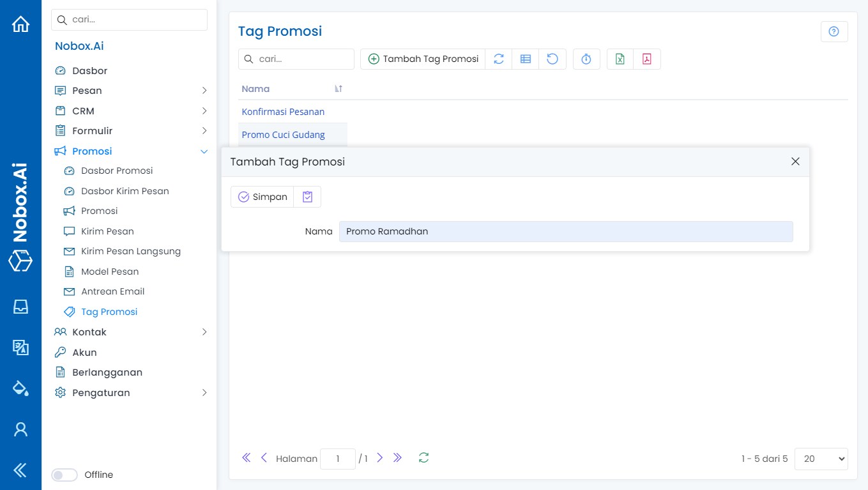Click the user profile icon in sidebar
This screenshot has width=868, height=490.
pos(20,429)
